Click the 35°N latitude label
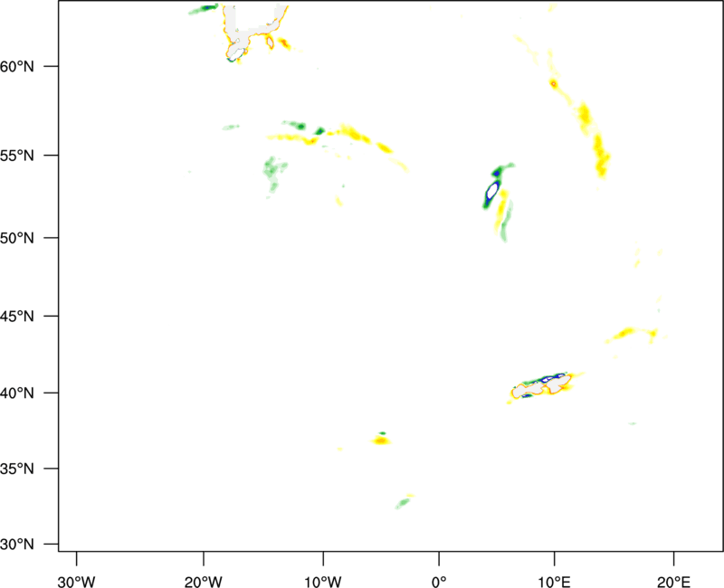The image size is (724, 588). tap(17, 469)
